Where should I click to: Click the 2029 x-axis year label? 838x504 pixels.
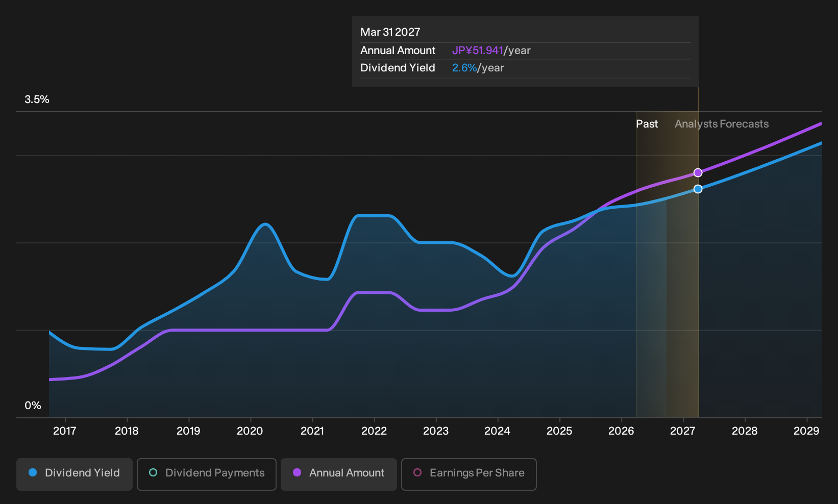click(x=806, y=431)
